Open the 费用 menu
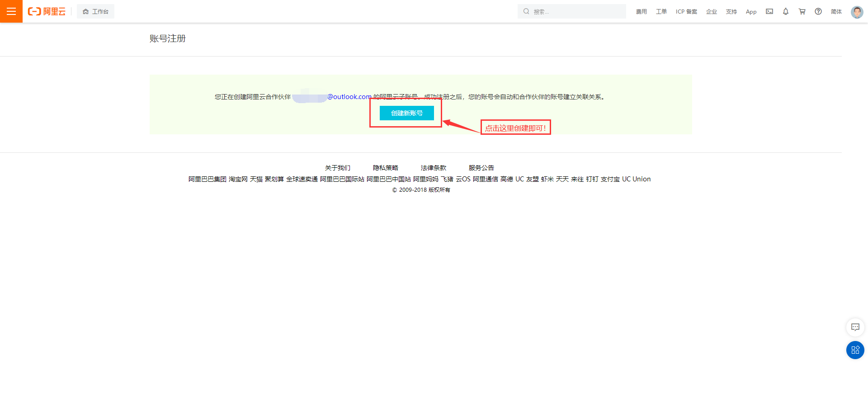The height and width of the screenshot is (417, 868). point(641,12)
